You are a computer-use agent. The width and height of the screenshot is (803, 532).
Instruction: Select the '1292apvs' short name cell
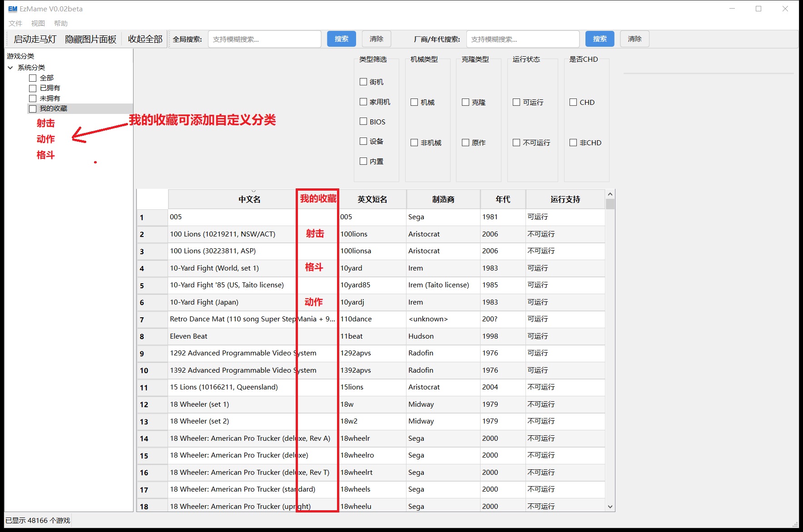click(x=372, y=353)
